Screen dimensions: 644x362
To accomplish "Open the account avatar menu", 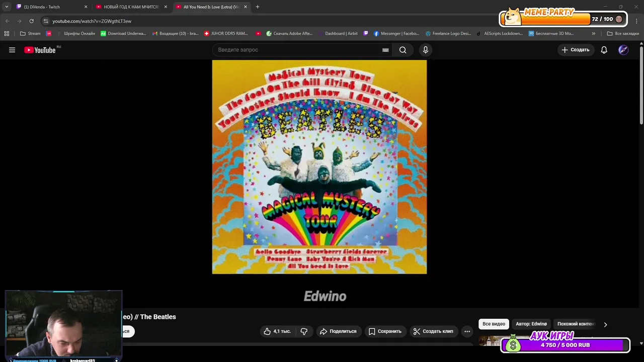I will pos(623,50).
